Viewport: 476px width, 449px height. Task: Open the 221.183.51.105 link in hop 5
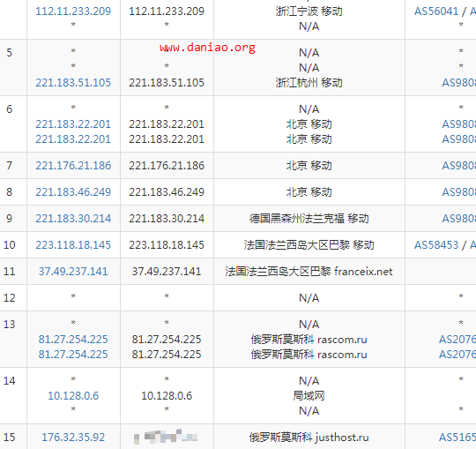pyautogui.click(x=73, y=83)
